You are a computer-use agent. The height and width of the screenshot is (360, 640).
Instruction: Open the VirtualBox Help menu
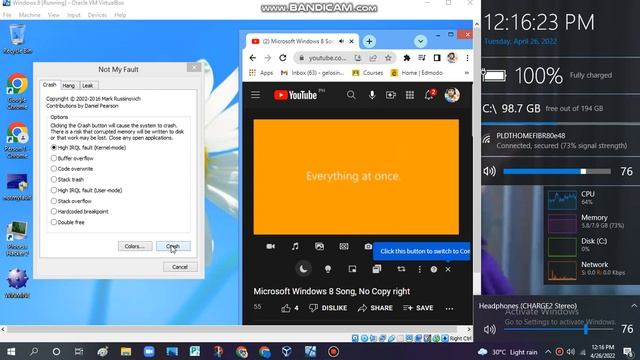pos(120,15)
